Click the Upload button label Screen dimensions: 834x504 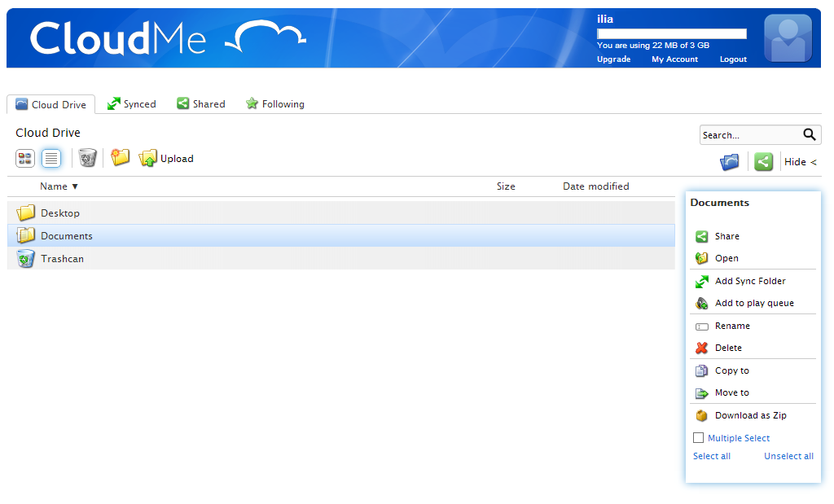[x=177, y=159]
